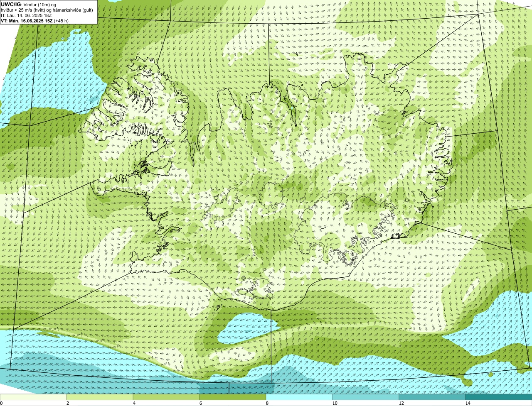
Task: Click the dark teal above-14 legend swatch
Action: tap(499, 397)
